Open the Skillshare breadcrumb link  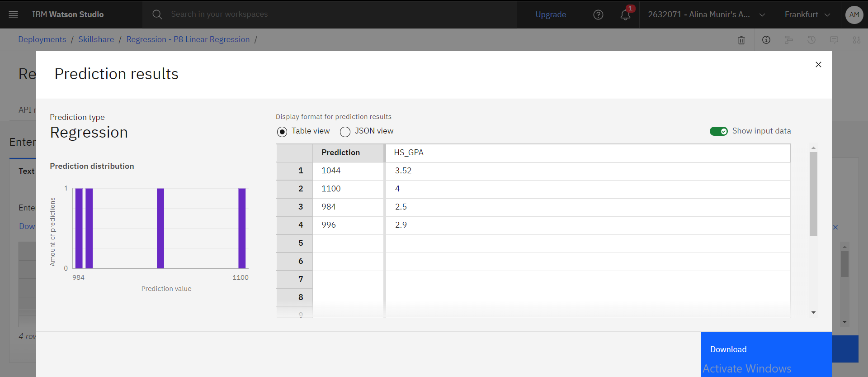[96, 39]
